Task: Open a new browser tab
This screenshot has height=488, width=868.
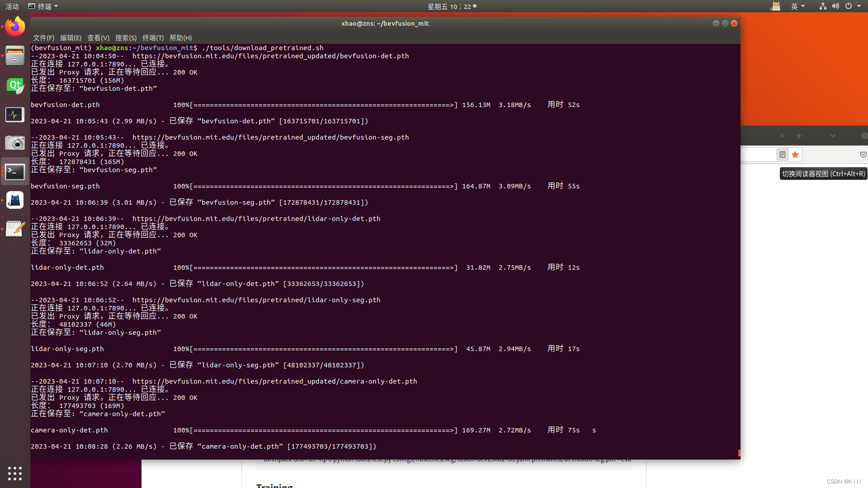Action: [x=799, y=136]
